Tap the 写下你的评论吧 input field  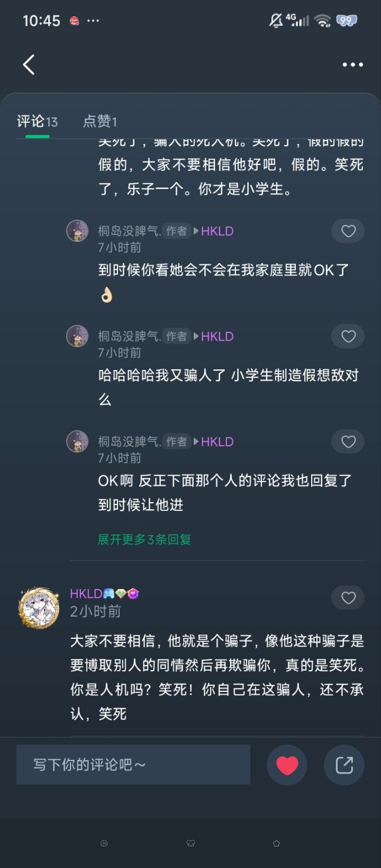tap(133, 765)
